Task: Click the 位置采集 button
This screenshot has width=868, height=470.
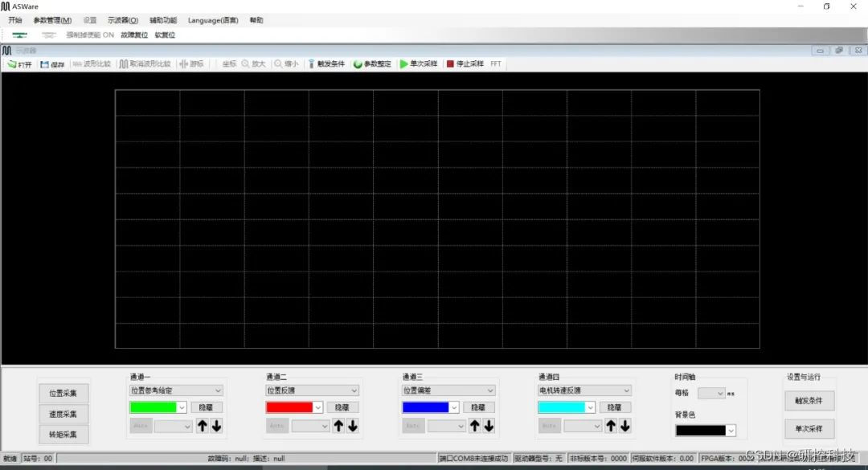Action: point(63,393)
